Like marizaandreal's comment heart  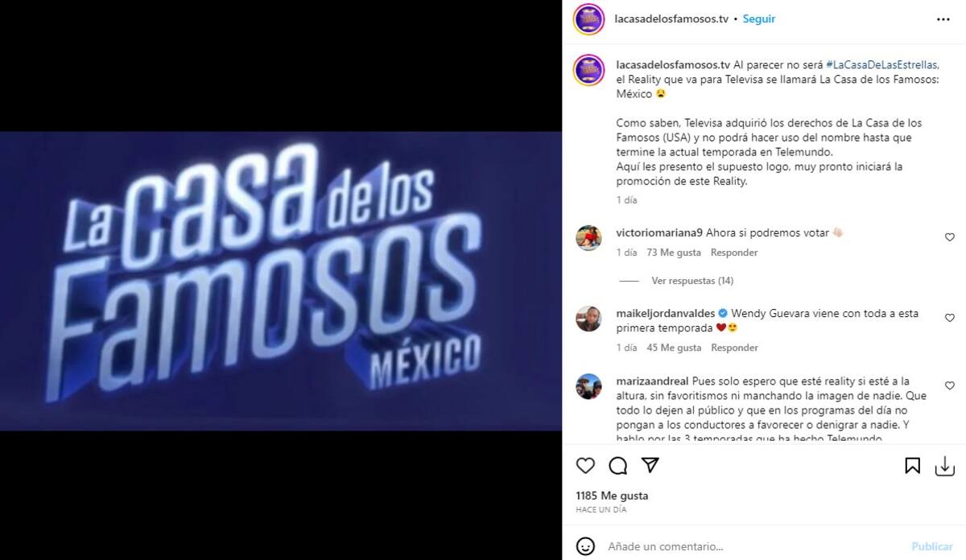[950, 385]
